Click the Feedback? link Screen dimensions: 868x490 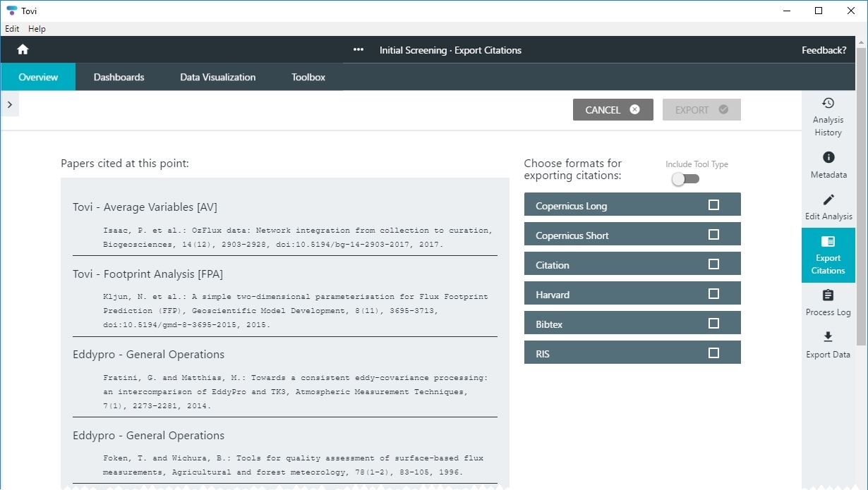click(x=824, y=50)
